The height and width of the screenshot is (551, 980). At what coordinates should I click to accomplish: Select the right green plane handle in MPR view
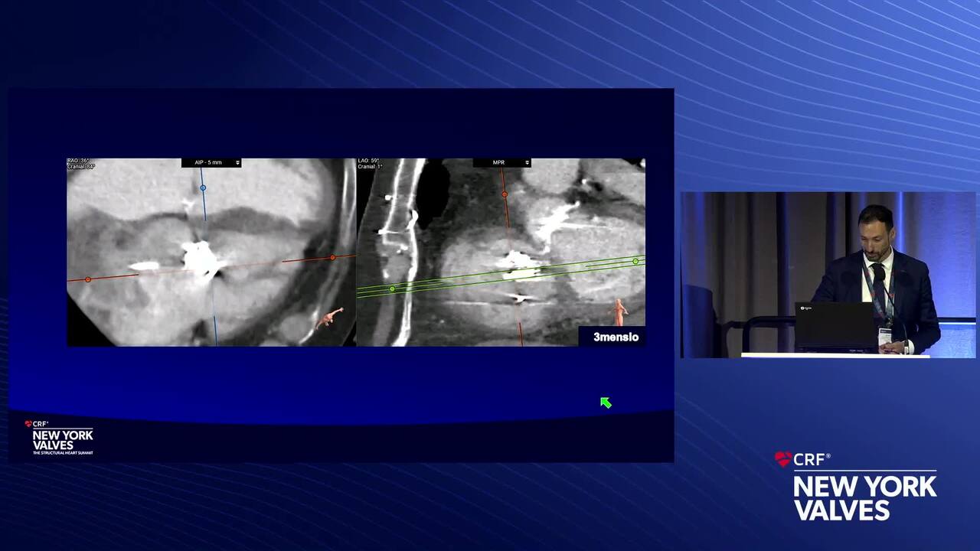pyautogui.click(x=635, y=262)
